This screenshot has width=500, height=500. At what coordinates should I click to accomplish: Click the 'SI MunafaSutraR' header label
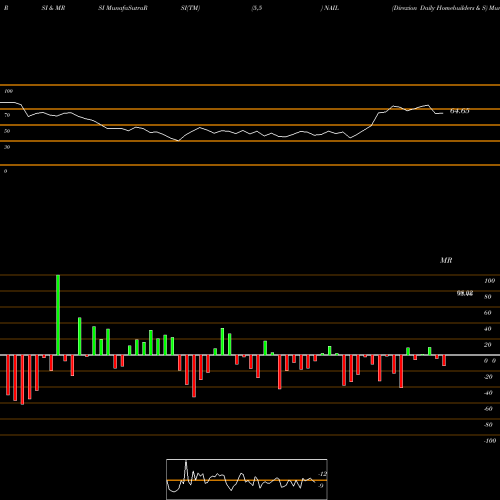pyautogui.click(x=123, y=8)
